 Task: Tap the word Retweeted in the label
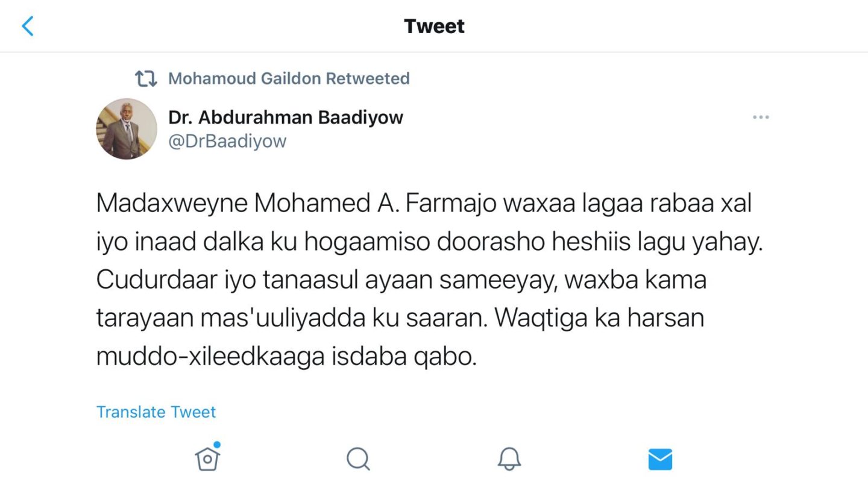click(x=368, y=78)
